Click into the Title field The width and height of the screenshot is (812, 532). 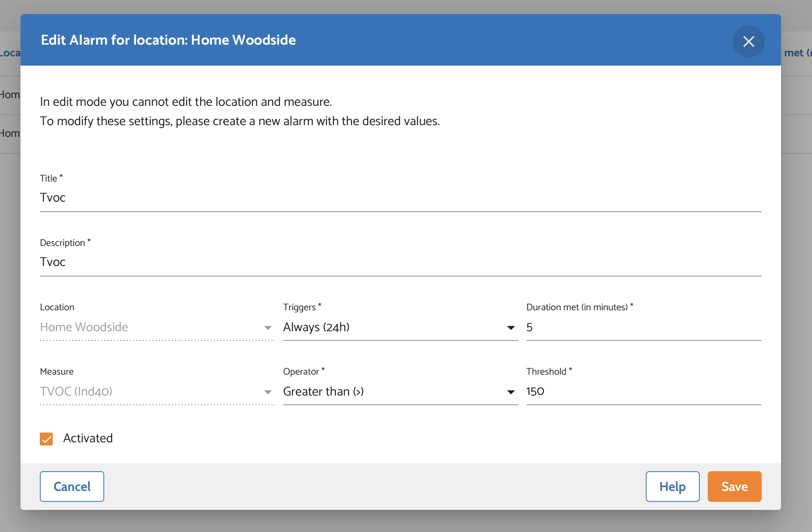(400, 198)
